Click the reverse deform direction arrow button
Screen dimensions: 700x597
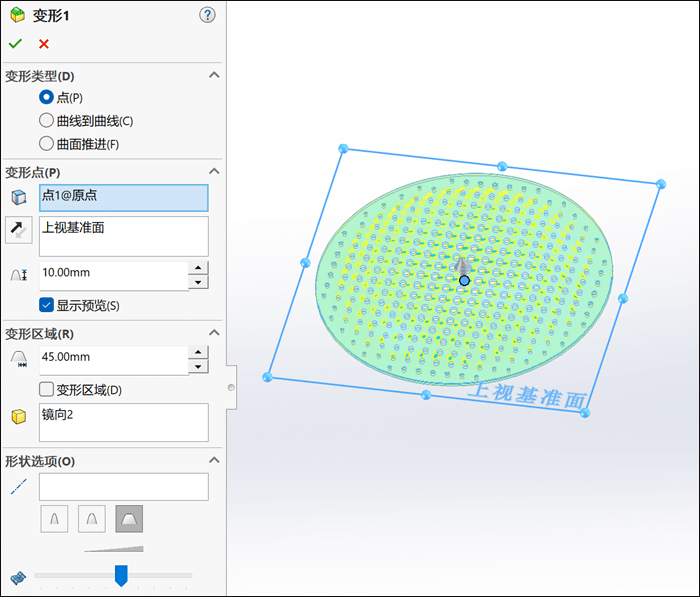(x=19, y=230)
